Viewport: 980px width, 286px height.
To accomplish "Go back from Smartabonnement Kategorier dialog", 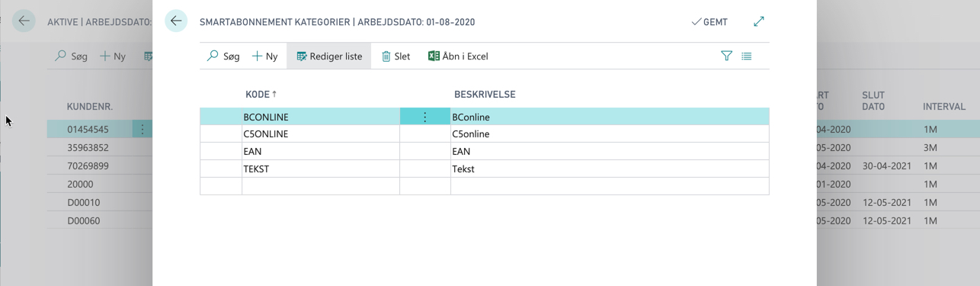I will point(176,21).
